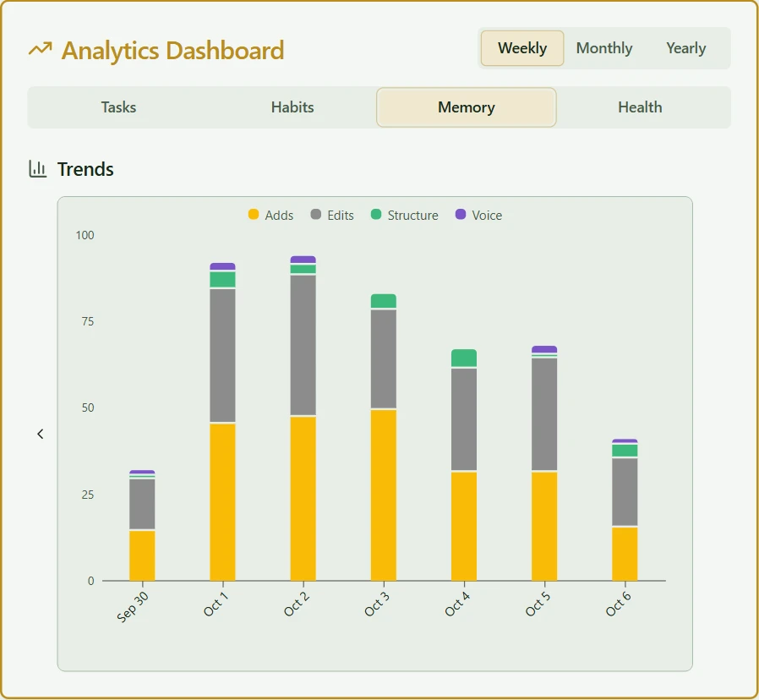Click the Analytics Dashboard title
The height and width of the screenshot is (700, 759).
pyautogui.click(x=172, y=51)
